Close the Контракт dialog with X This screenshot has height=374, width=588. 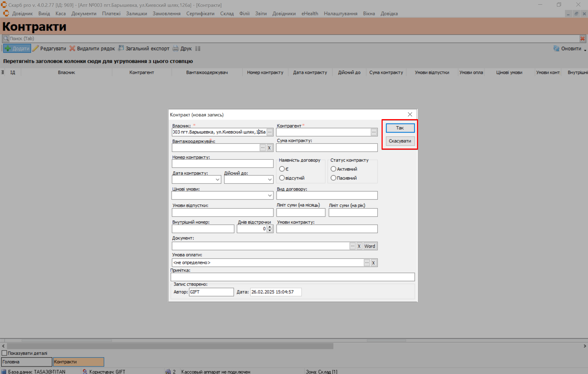click(x=410, y=115)
